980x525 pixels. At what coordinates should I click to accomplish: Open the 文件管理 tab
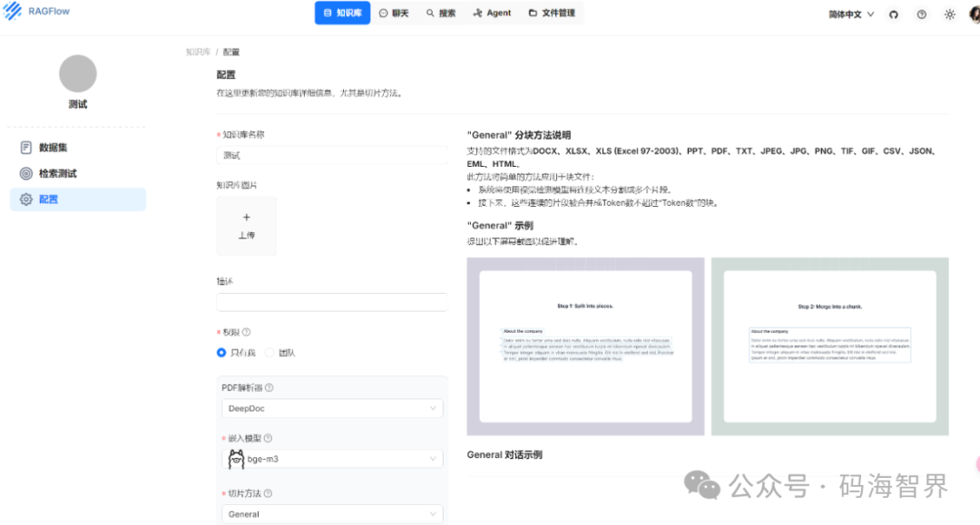coord(552,13)
